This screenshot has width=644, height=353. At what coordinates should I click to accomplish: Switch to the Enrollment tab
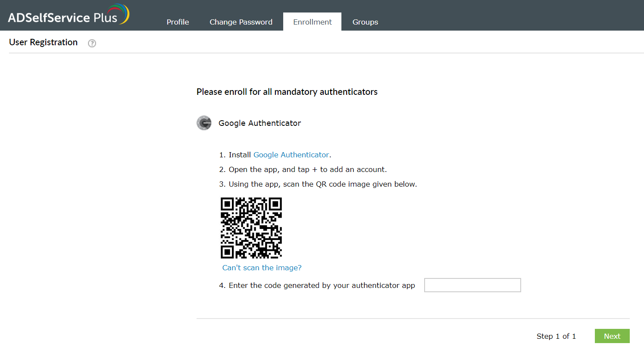tap(312, 22)
